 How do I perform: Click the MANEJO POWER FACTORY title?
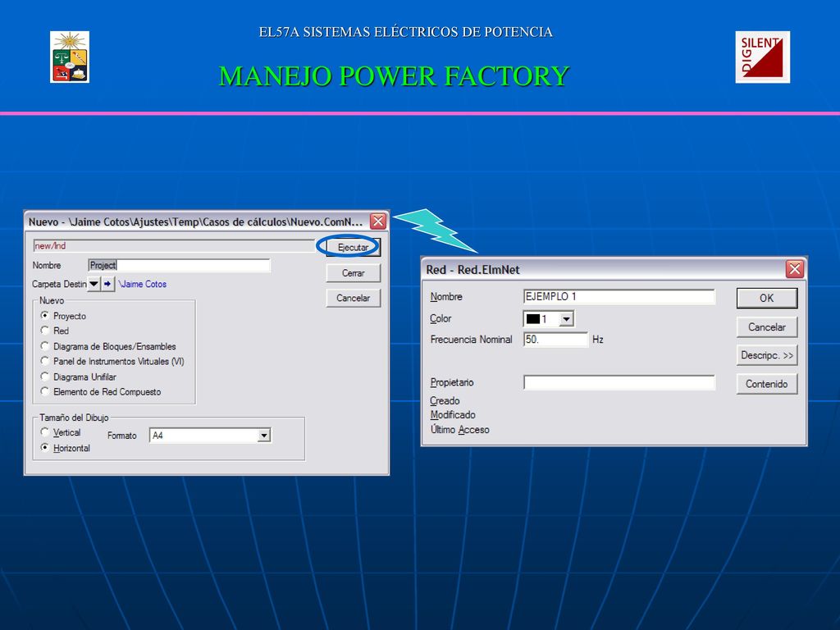click(394, 75)
